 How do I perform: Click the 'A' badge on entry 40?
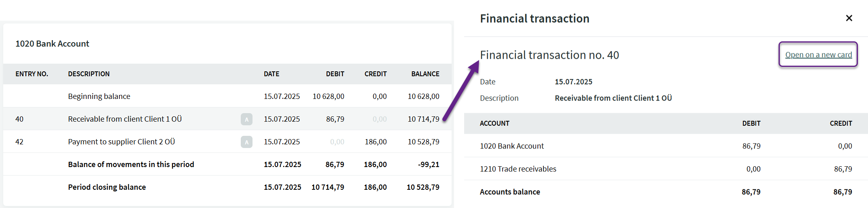tap(246, 119)
